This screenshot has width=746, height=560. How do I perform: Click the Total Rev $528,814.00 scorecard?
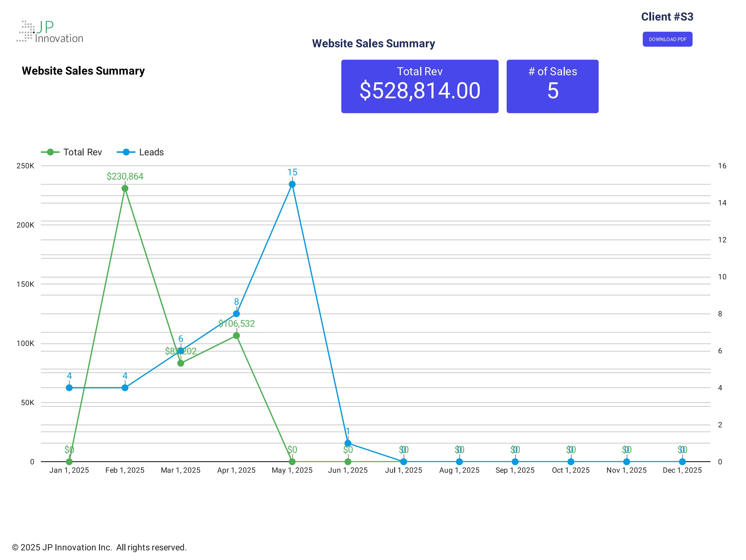pos(420,86)
